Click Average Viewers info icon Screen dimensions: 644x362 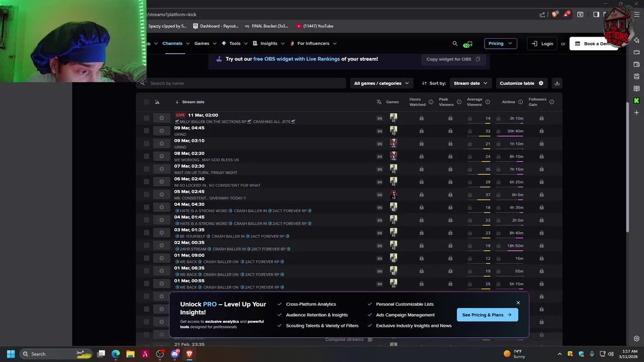pyautogui.click(x=488, y=102)
